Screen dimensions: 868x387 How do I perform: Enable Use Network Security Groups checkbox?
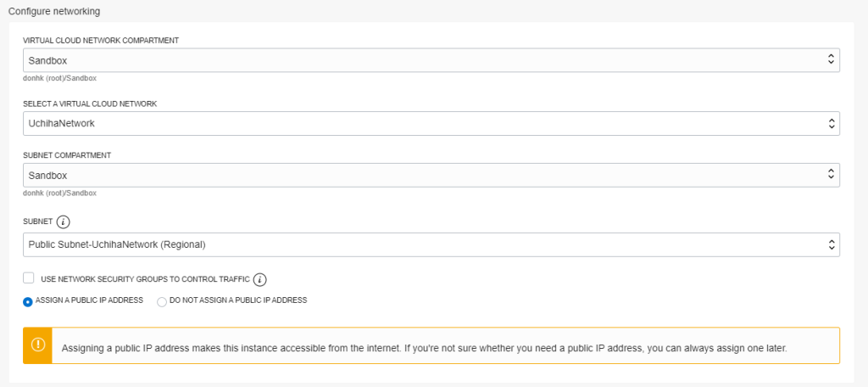pos(29,278)
